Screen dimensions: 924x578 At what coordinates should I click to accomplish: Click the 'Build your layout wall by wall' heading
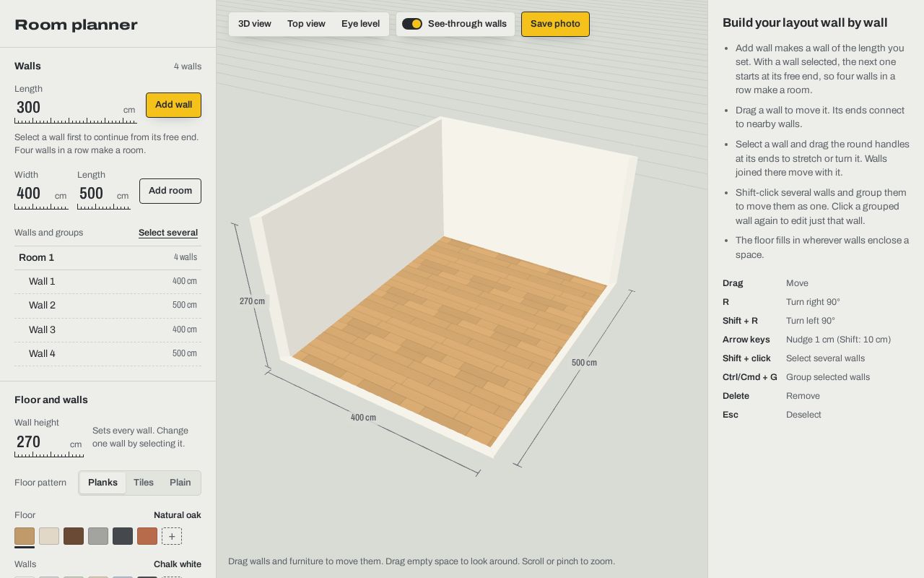click(805, 23)
